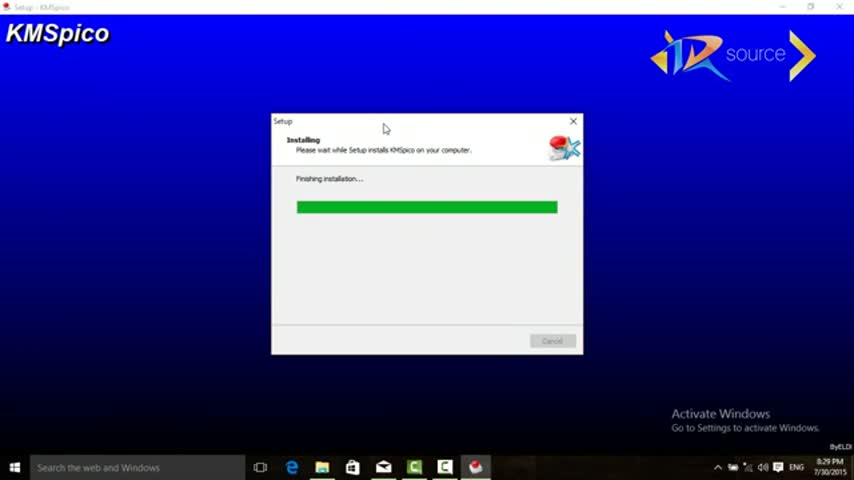
Task: Open the Windows Store from the taskbar
Action: pos(353,467)
